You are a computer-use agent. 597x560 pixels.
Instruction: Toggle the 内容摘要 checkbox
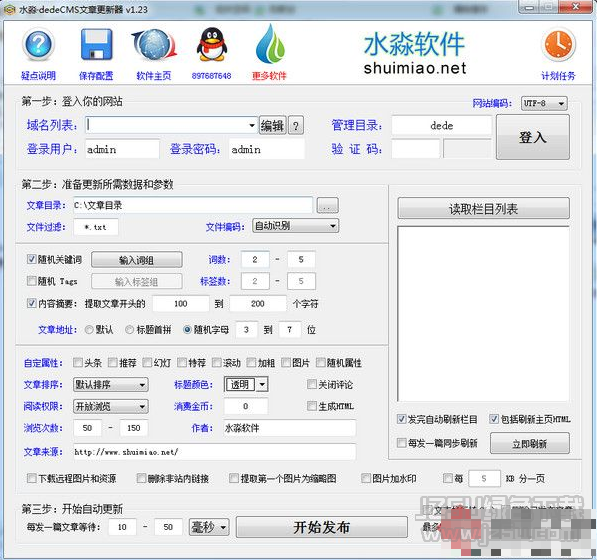tap(31, 303)
